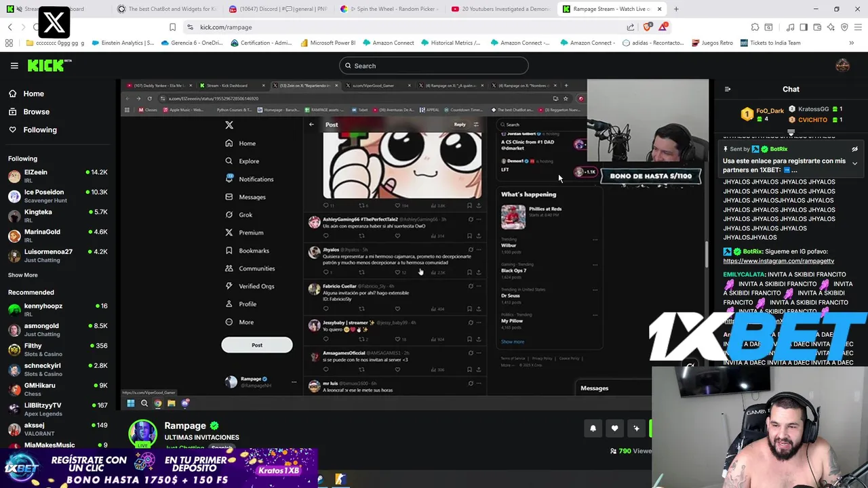This screenshot has height=488, width=868.
Task: Go to Home in Kick sidebar
Action: (x=26, y=94)
